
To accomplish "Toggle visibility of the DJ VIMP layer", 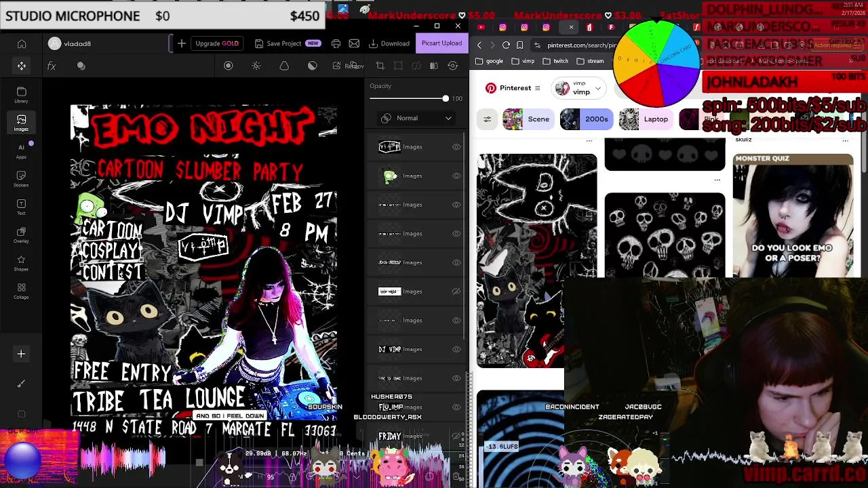I will click(x=456, y=349).
